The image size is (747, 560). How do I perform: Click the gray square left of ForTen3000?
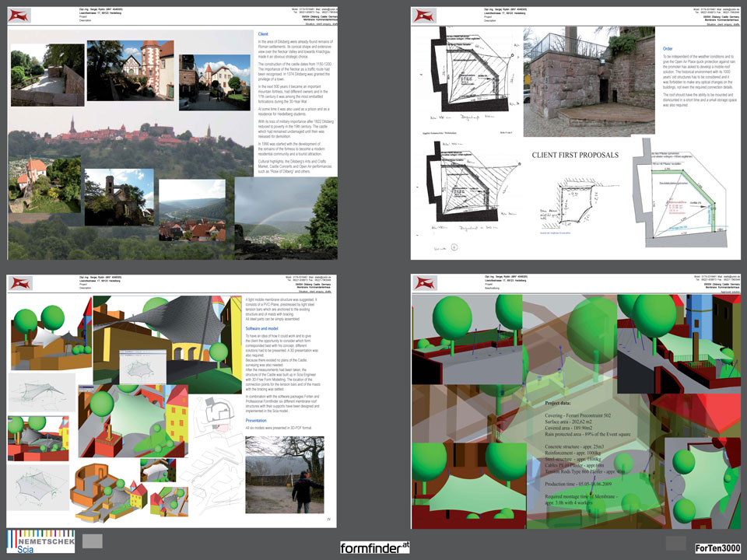click(675, 543)
